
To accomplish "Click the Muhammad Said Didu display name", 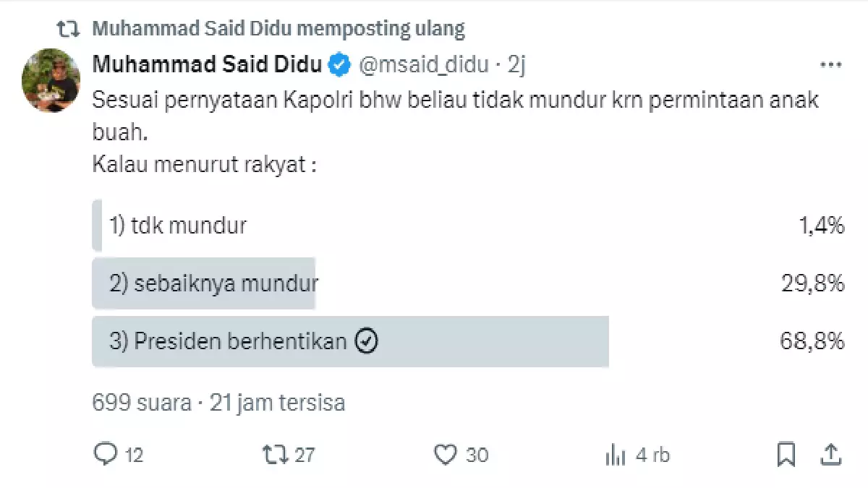I will [x=208, y=65].
